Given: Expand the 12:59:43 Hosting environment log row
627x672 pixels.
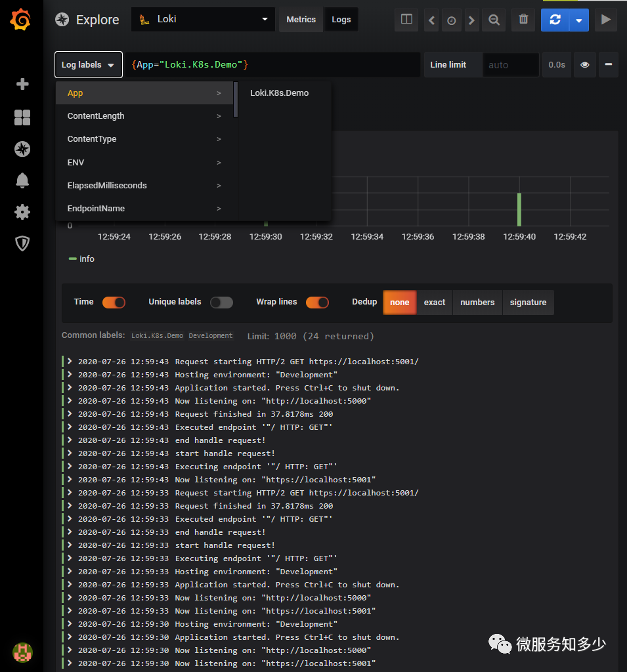Looking at the screenshot, I should [x=70, y=374].
